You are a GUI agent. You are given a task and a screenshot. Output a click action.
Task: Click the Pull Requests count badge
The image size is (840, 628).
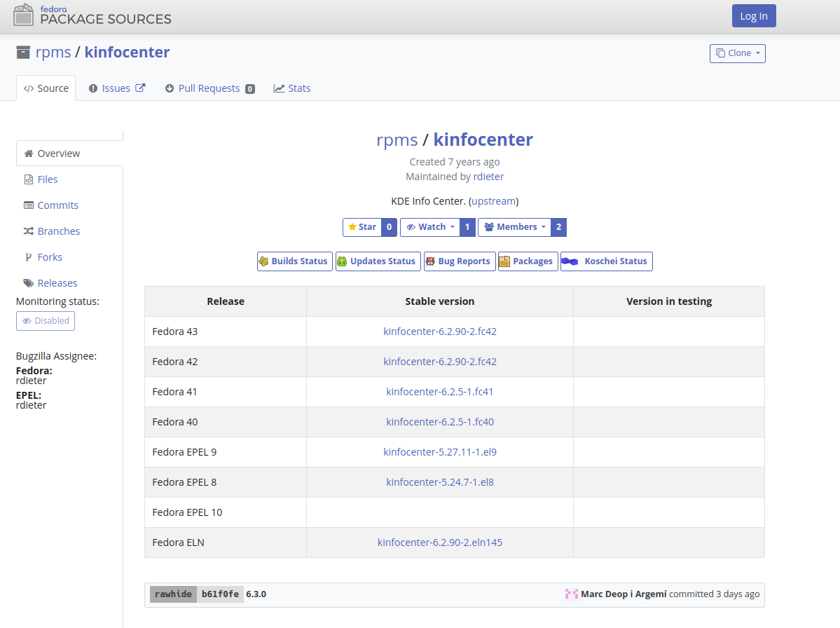249,89
